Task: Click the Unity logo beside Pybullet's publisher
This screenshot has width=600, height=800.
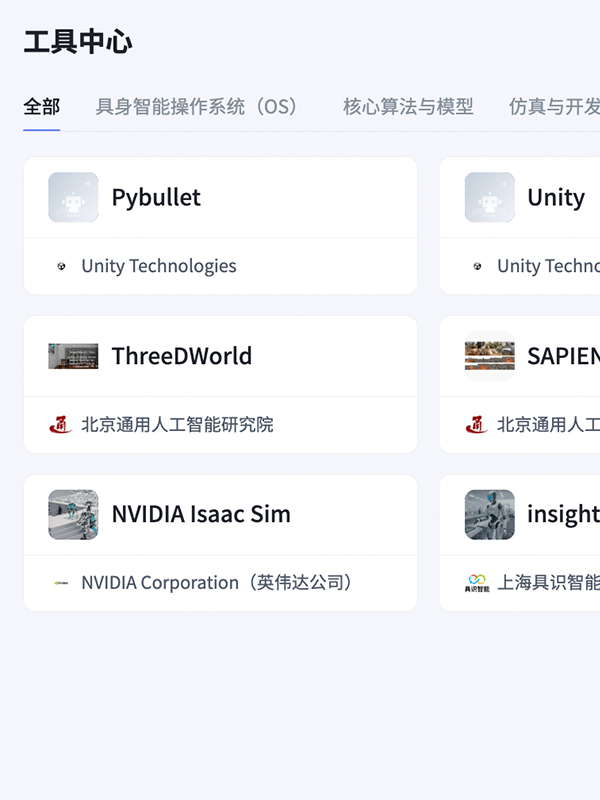Action: coord(61,266)
